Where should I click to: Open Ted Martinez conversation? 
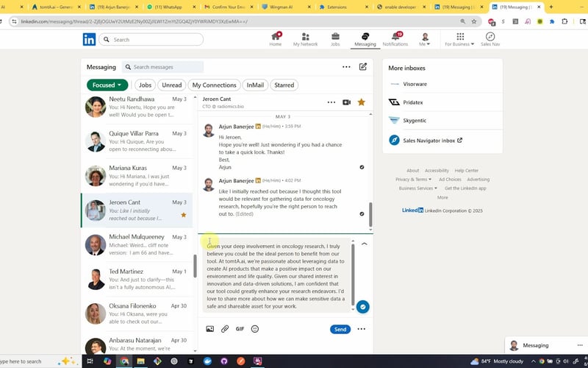tap(137, 280)
